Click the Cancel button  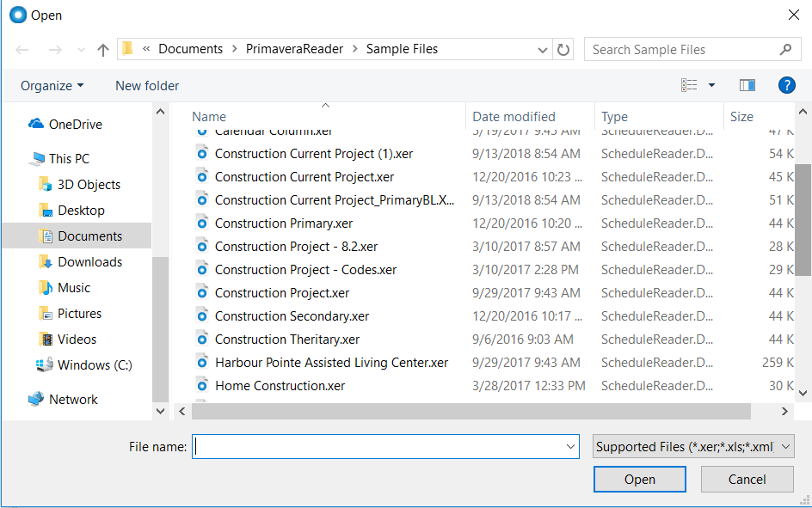747,479
